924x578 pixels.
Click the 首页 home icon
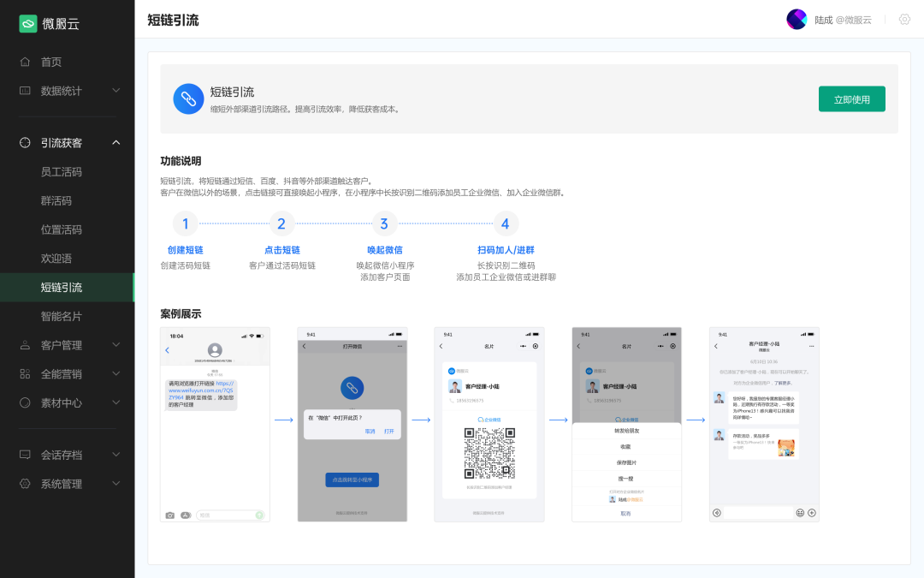(x=25, y=62)
